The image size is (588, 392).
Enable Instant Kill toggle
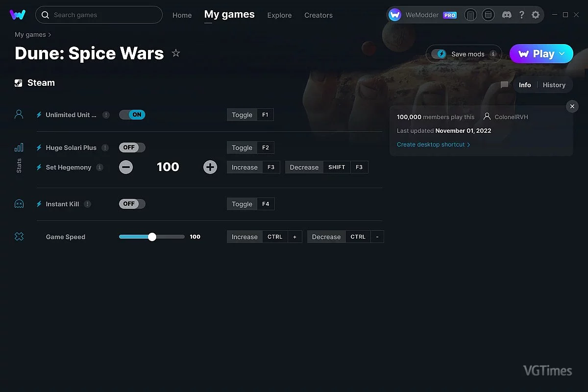coord(132,204)
